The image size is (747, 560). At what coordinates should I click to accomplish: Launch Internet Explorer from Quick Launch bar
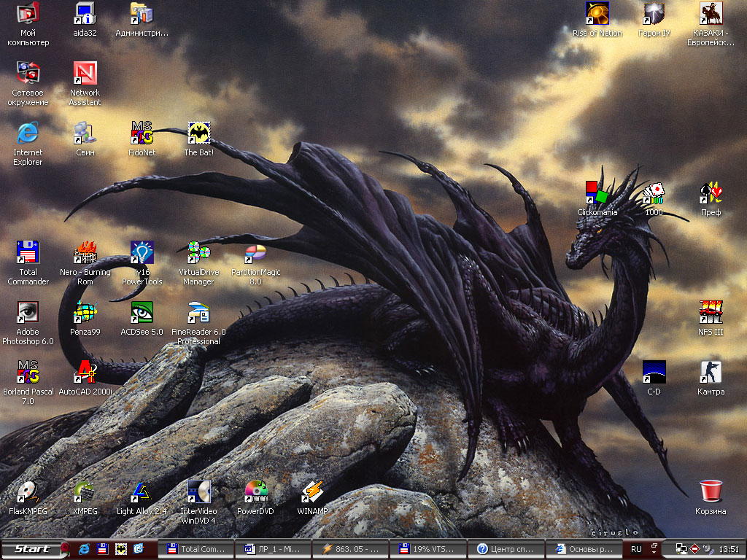click(x=85, y=549)
